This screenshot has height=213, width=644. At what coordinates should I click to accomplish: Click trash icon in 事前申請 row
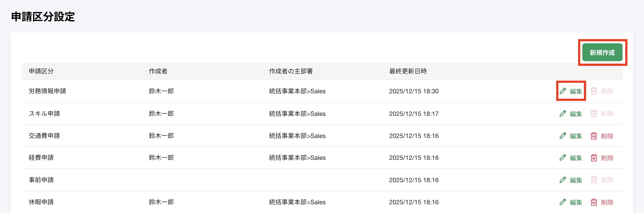pos(594,180)
